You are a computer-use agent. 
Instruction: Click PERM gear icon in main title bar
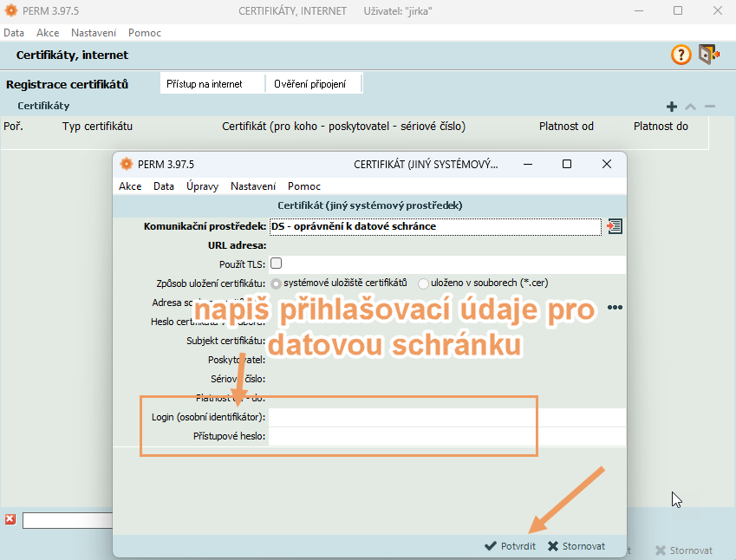click(x=10, y=10)
